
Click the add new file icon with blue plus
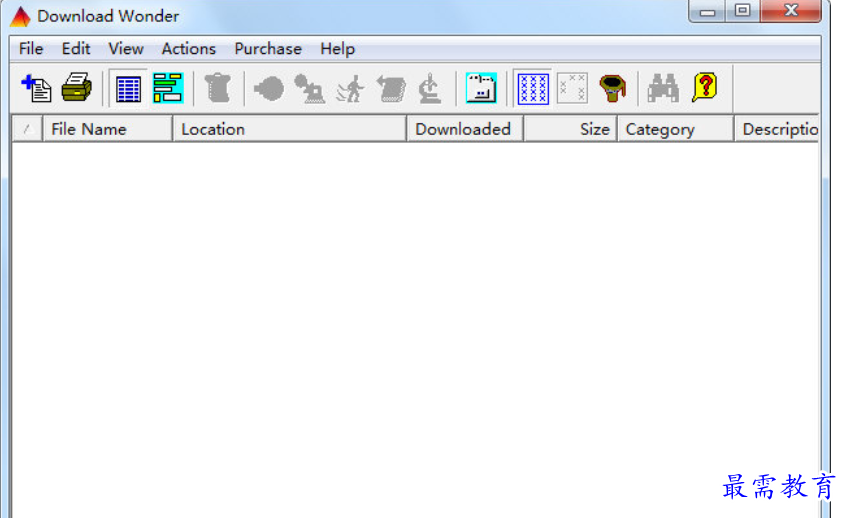pyautogui.click(x=37, y=88)
